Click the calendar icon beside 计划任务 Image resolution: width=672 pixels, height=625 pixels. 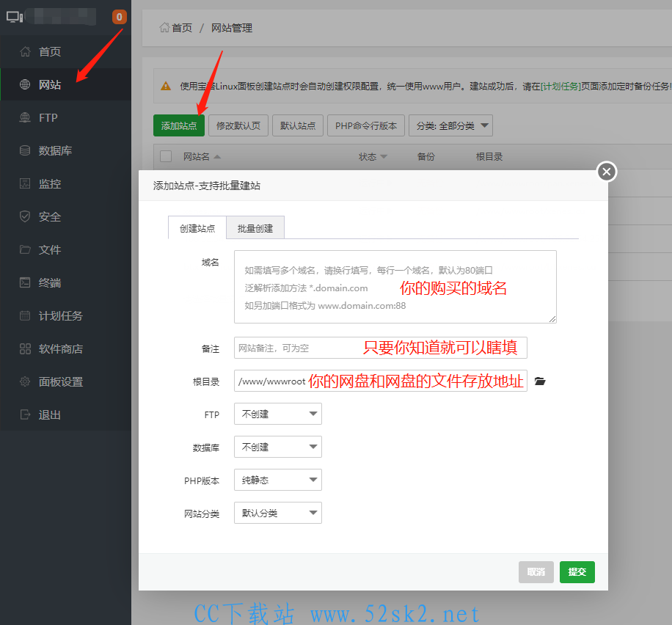click(25, 316)
